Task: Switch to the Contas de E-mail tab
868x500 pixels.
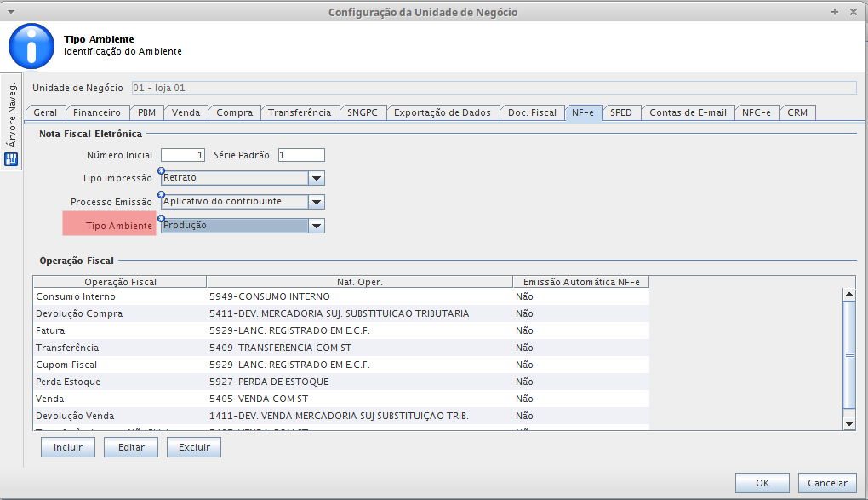Action: (x=688, y=112)
